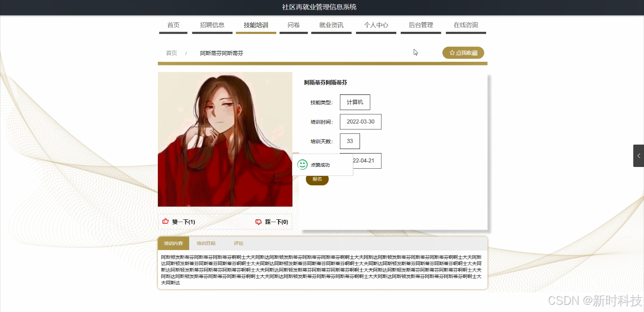Click the training days value 33

pyautogui.click(x=350, y=141)
